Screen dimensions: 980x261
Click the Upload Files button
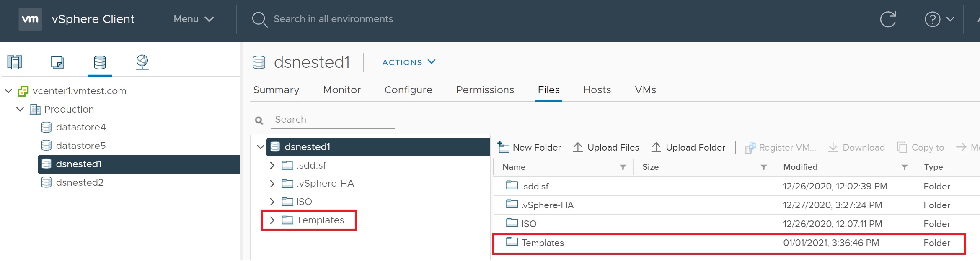click(606, 148)
